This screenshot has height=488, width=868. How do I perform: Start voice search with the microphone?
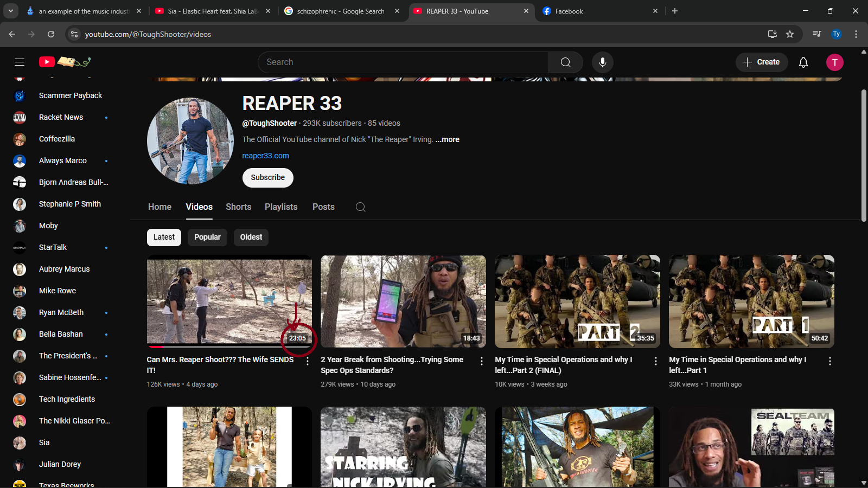point(603,62)
